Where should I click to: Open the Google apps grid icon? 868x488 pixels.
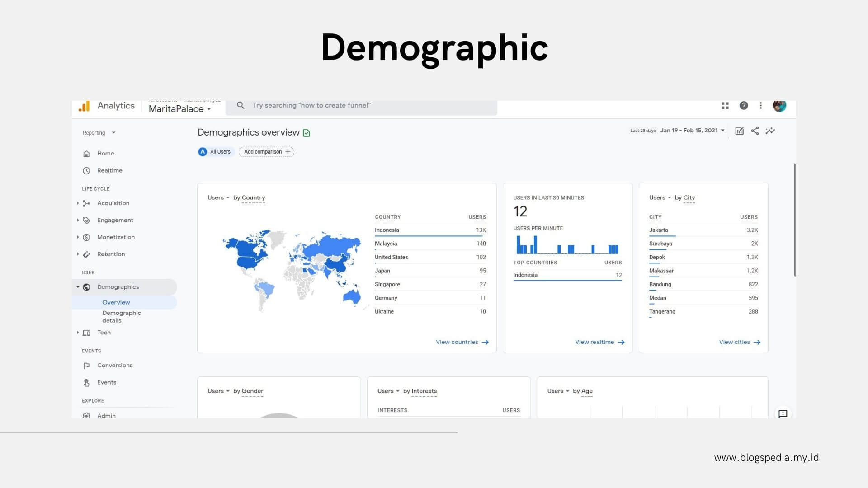725,106
